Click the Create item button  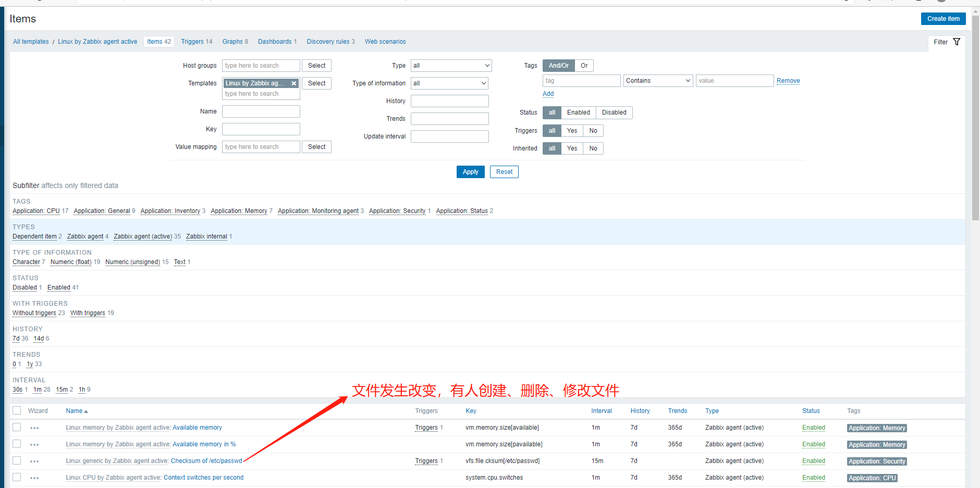click(x=943, y=19)
